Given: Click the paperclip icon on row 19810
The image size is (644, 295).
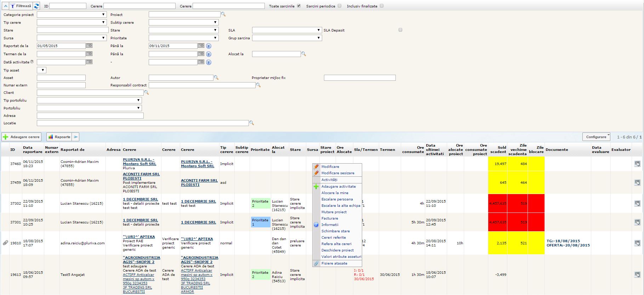Looking at the screenshot, I should pyautogui.click(x=5, y=243).
